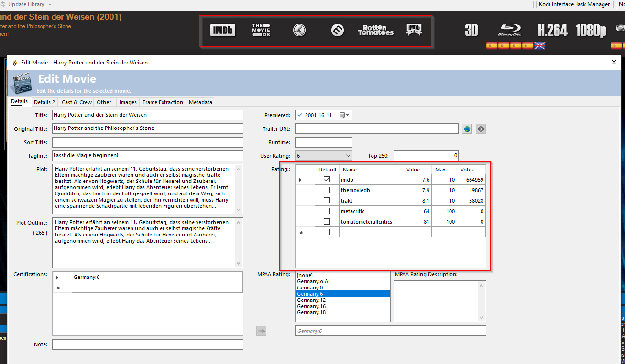
Task: Click the empty Sort Title field
Action: pyautogui.click(x=148, y=142)
